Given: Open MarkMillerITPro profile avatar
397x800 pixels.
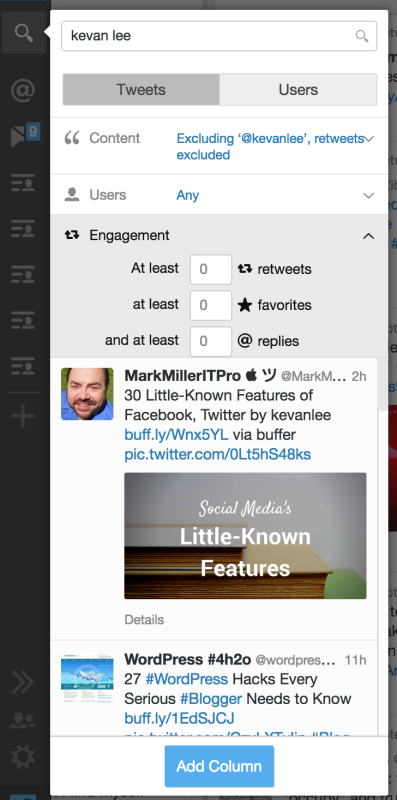Looking at the screenshot, I should 87,394.
